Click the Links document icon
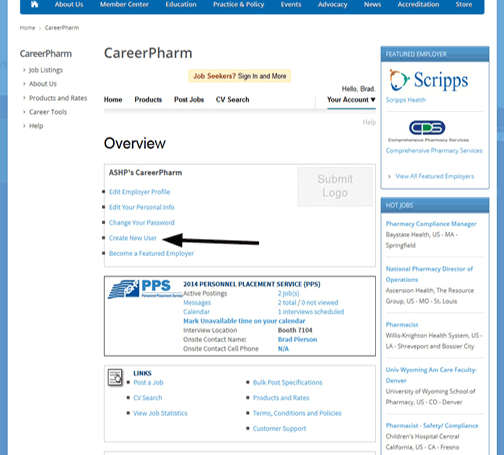 [x=115, y=377]
